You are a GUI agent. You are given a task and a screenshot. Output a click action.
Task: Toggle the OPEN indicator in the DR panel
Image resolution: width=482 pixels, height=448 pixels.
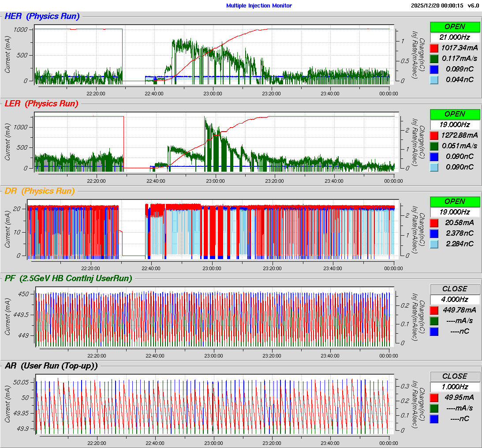(x=455, y=201)
